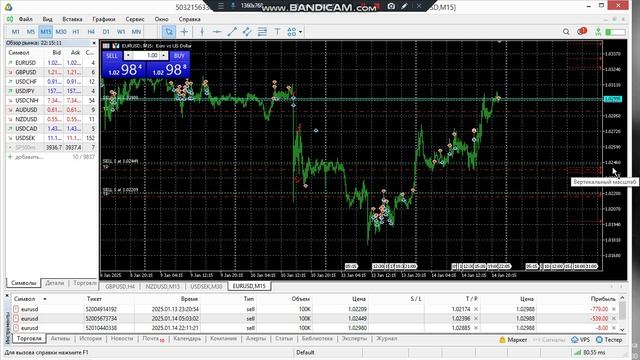
Task: Click the sell price 1.02 98 4 panel
Action: tap(124, 69)
